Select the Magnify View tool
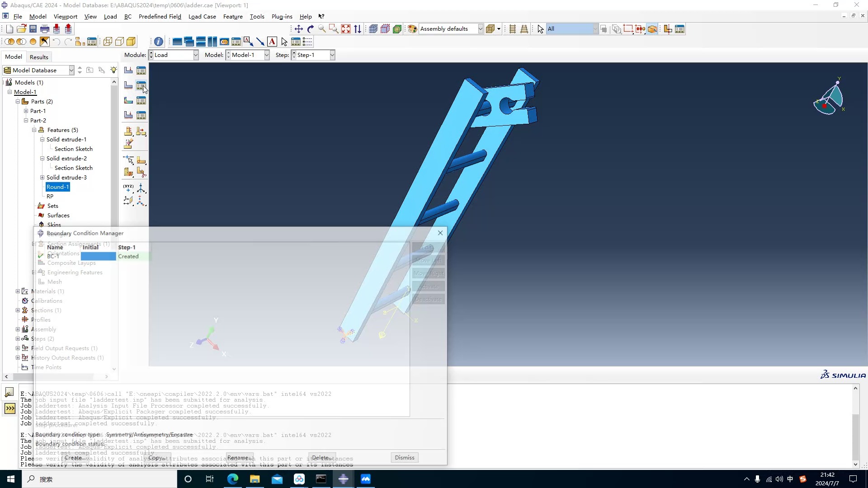The width and height of the screenshot is (868, 488). (322, 29)
